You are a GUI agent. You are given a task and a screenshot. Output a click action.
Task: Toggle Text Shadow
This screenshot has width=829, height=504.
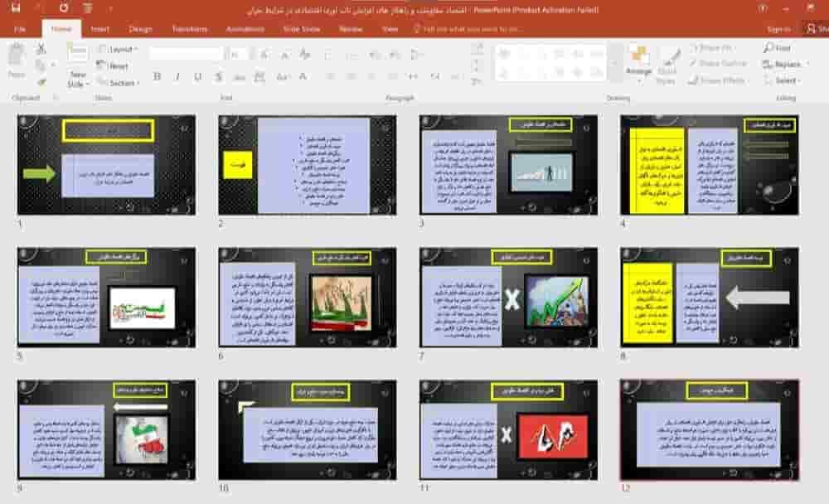218,77
